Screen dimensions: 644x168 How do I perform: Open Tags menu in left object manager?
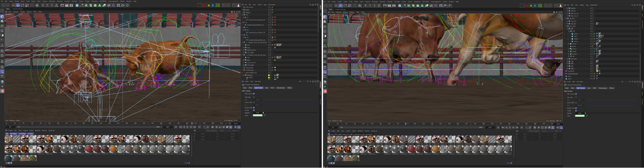point(265,5)
